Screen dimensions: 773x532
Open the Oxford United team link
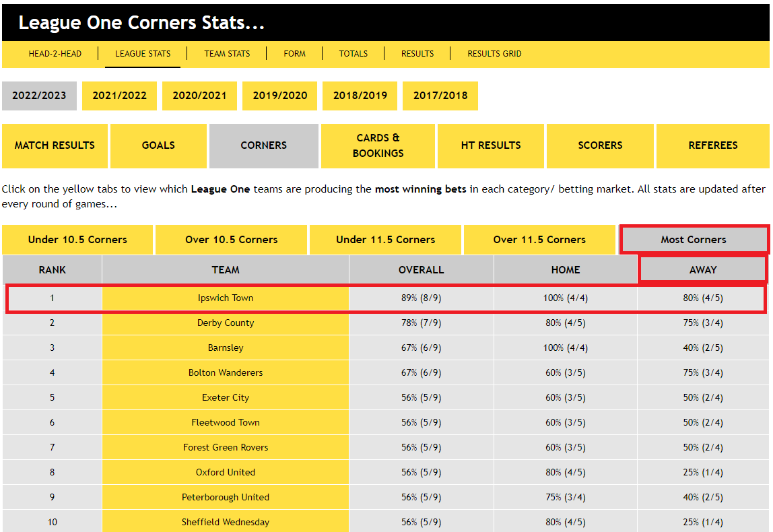[x=226, y=472]
